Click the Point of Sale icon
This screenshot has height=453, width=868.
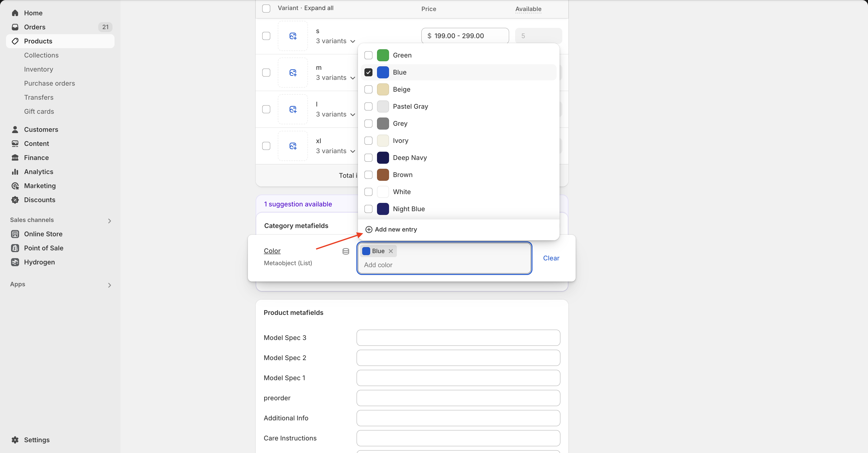click(15, 248)
